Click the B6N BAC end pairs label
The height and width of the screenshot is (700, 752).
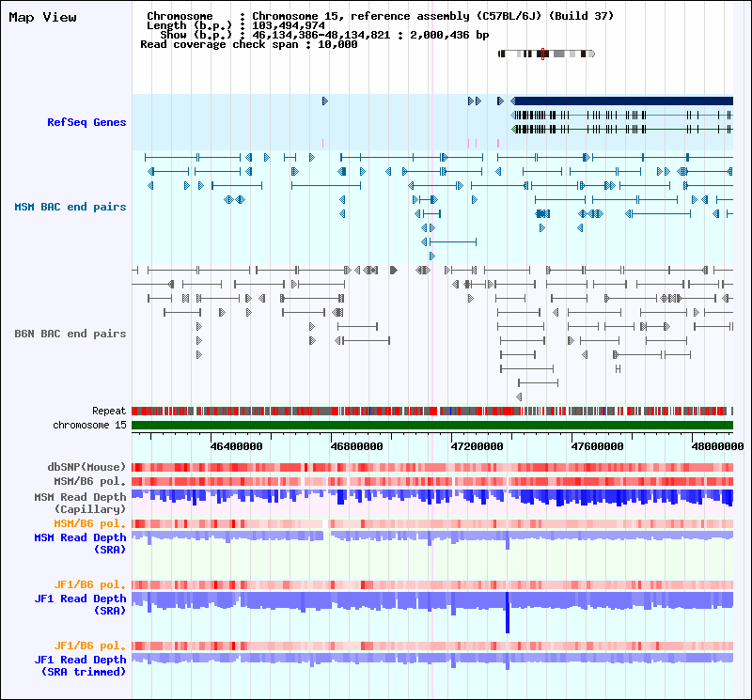click(70, 334)
